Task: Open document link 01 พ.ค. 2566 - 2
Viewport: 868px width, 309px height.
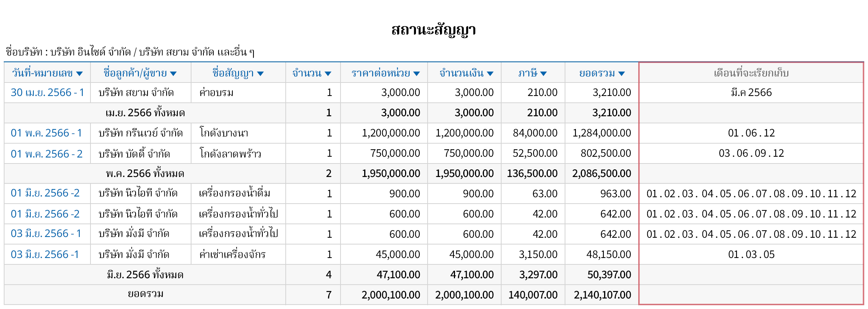Action: [46, 153]
